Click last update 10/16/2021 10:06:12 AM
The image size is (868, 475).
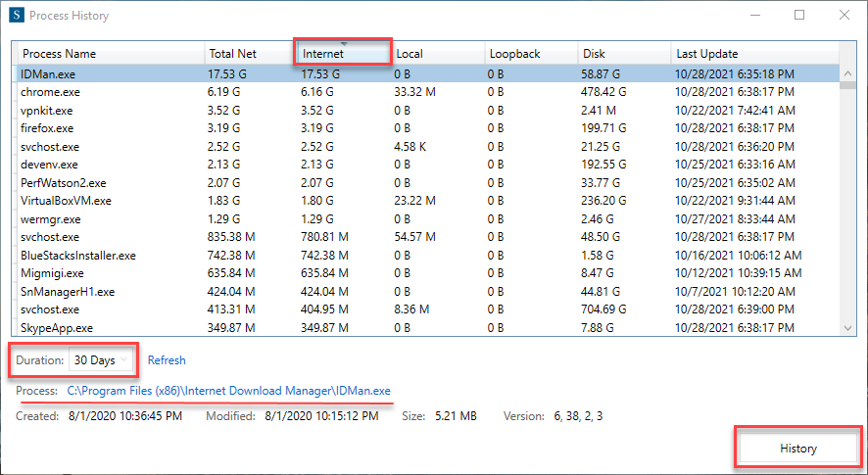(x=738, y=256)
